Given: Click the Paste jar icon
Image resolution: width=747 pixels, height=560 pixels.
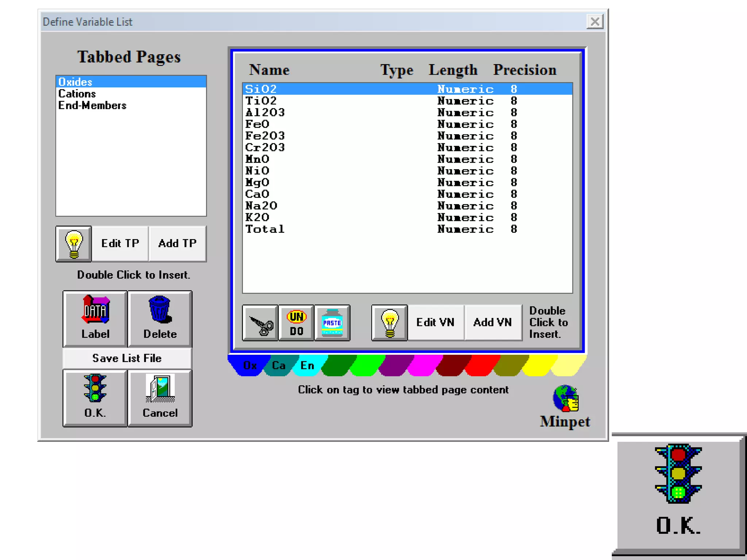Looking at the screenshot, I should tap(332, 323).
